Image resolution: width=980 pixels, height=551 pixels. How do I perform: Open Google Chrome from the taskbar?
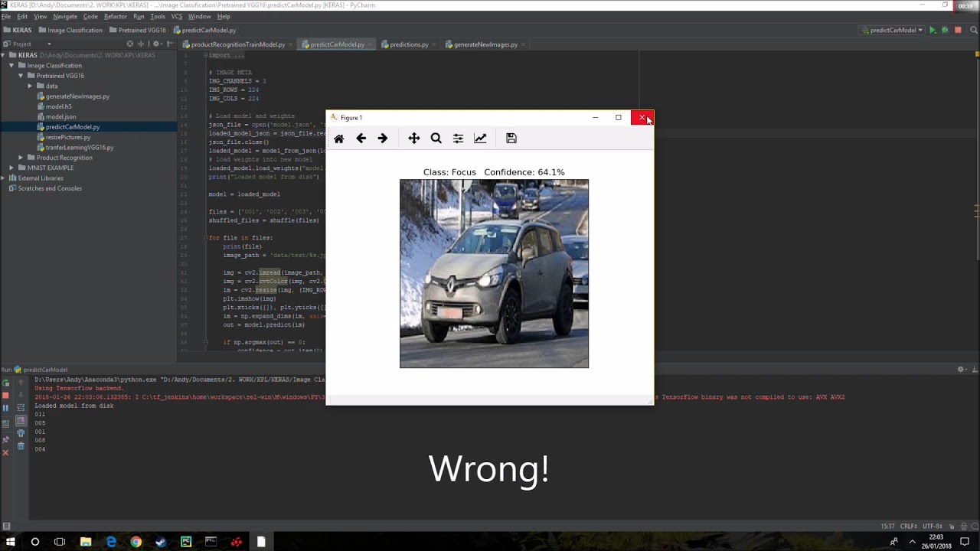click(x=136, y=542)
